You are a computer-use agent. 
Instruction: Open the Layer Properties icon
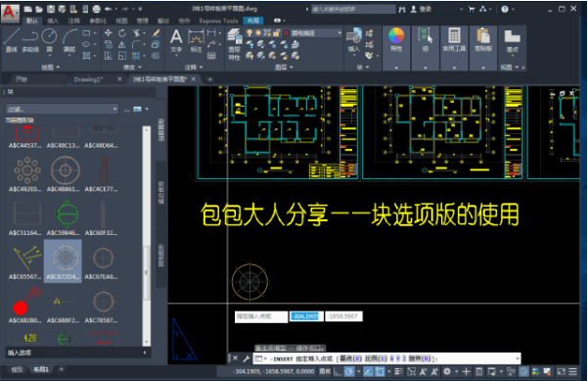pyautogui.click(x=235, y=44)
